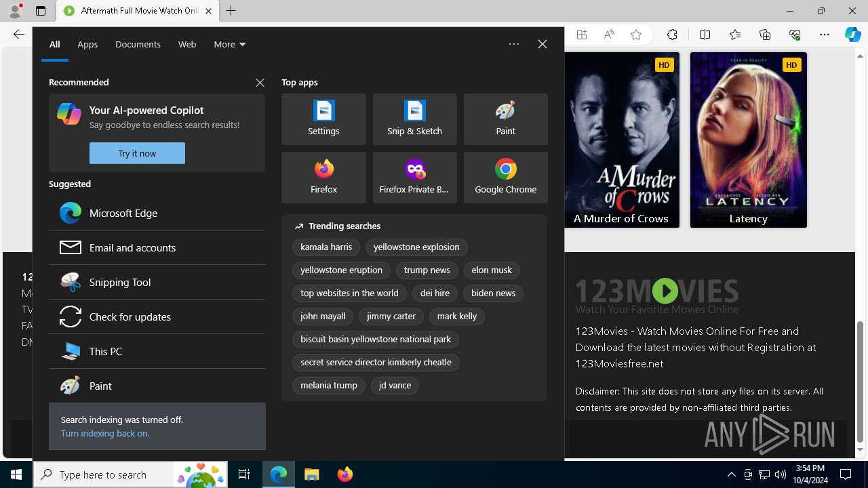Dismiss the Recommended Copilot card
Viewport: 868px width, 488px height.
pos(260,82)
